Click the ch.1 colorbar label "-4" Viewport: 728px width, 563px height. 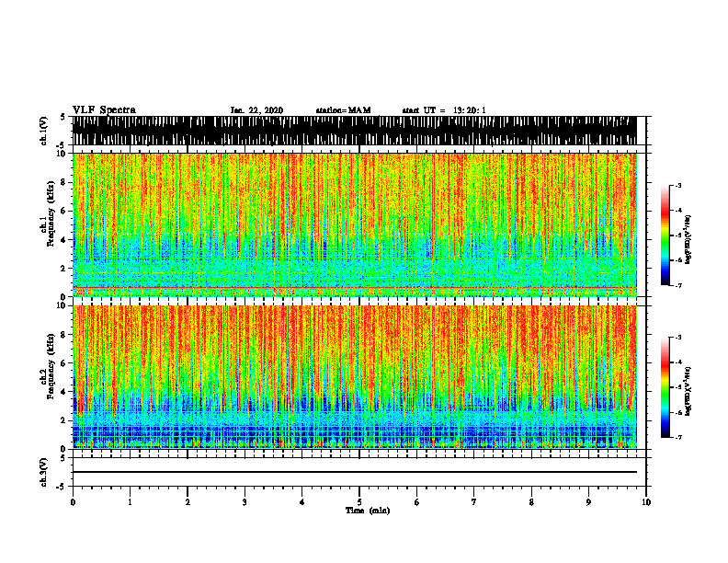[x=678, y=211]
